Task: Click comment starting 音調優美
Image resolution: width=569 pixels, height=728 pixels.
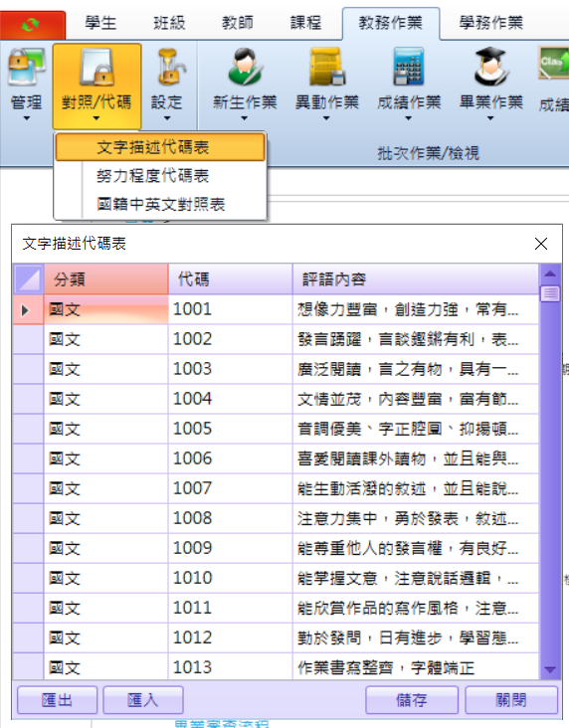Action: (x=416, y=429)
